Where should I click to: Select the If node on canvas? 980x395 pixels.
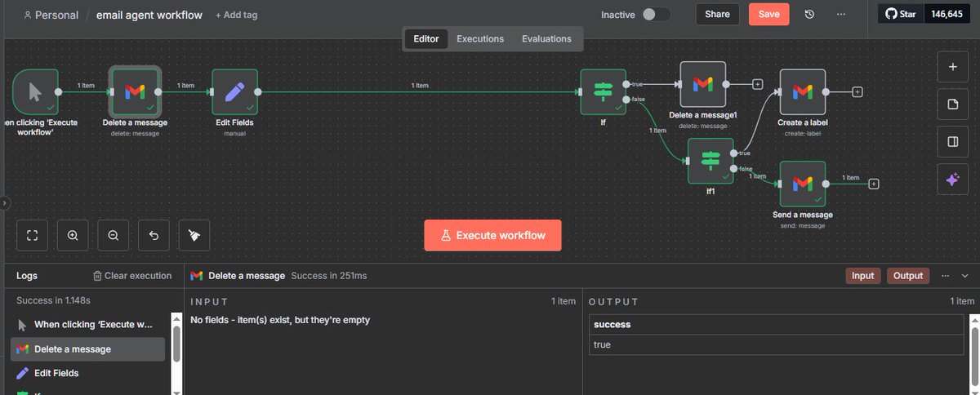[603, 92]
